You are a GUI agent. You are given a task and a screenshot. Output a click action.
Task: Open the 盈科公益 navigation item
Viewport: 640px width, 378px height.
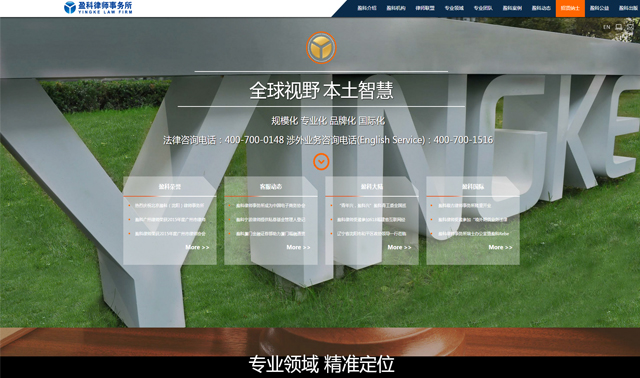click(x=599, y=8)
